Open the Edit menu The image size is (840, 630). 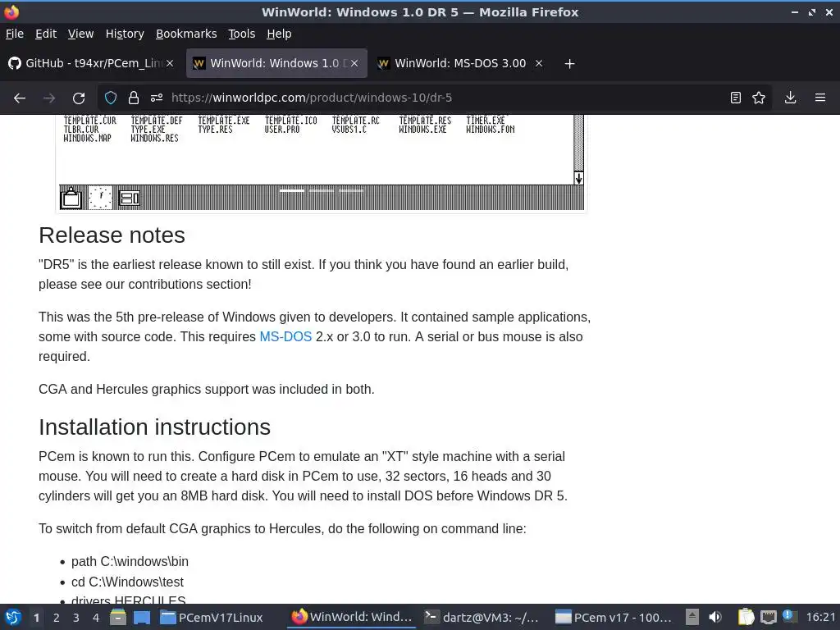click(x=46, y=34)
